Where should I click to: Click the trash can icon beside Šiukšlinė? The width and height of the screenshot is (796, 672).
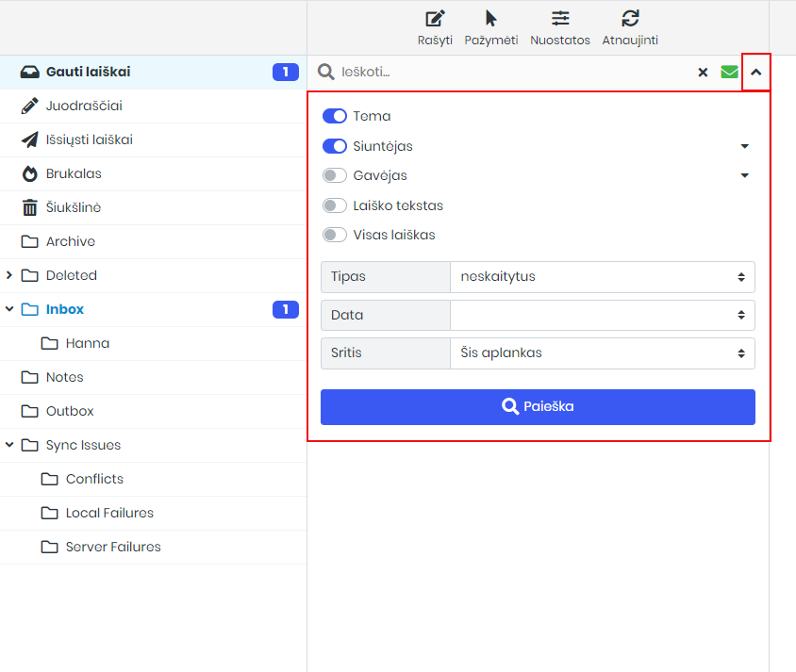click(29, 208)
